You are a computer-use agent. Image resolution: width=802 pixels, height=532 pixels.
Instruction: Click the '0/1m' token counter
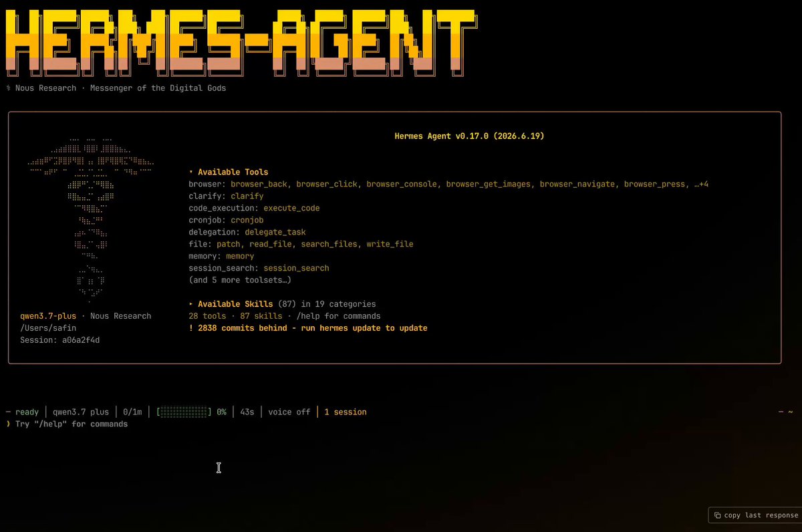[x=132, y=412]
